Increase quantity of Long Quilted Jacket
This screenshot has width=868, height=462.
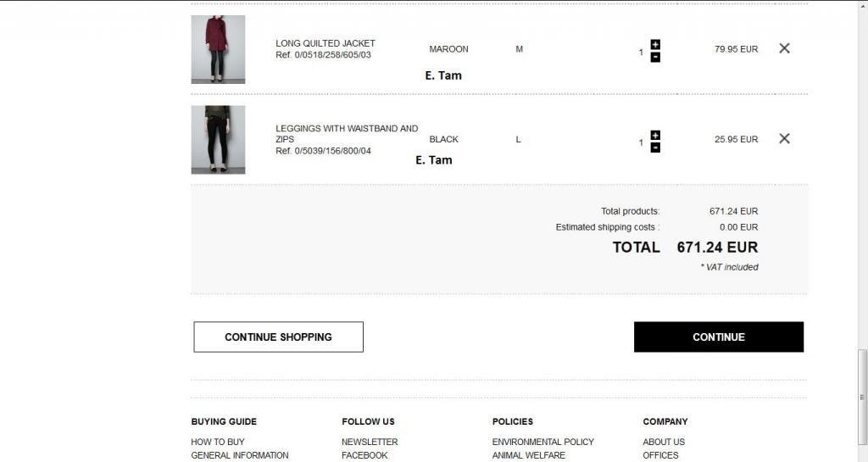[655, 44]
